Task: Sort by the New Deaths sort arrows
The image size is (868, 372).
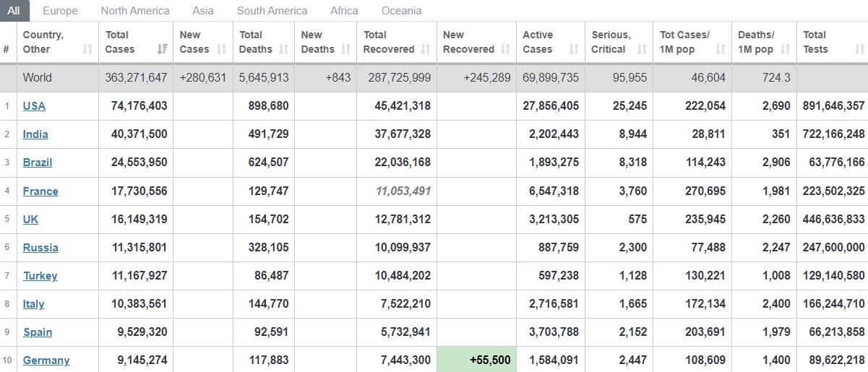Action: click(345, 50)
